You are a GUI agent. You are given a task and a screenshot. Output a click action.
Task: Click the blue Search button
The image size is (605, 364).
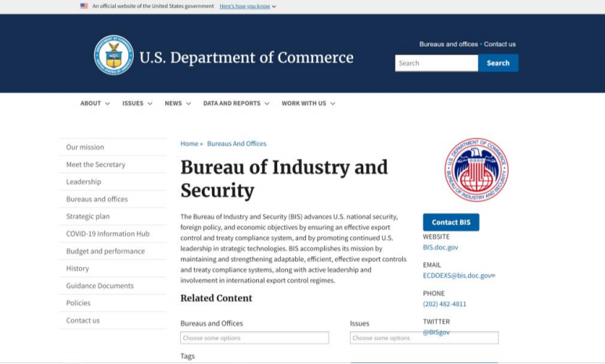click(498, 63)
